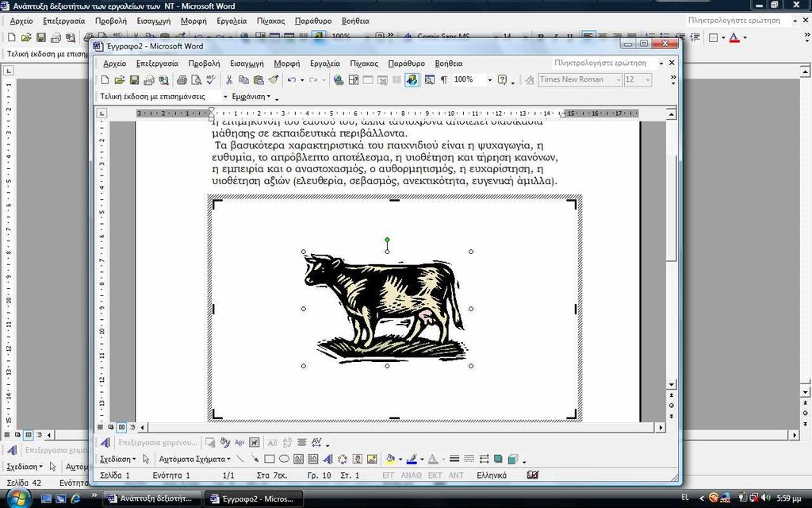Screen dimensions: 812x508
Task: Apply a Shadow Style to the shape
Action: coord(498,460)
